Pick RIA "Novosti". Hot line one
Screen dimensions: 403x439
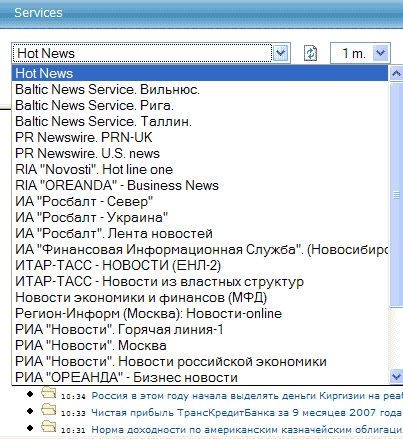tap(200, 169)
